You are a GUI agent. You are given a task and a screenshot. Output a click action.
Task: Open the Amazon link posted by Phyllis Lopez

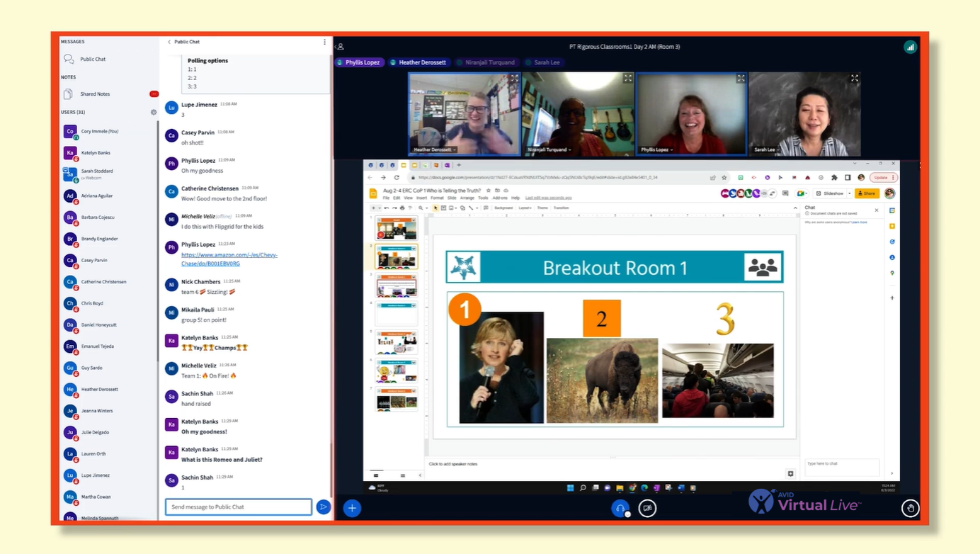229,259
